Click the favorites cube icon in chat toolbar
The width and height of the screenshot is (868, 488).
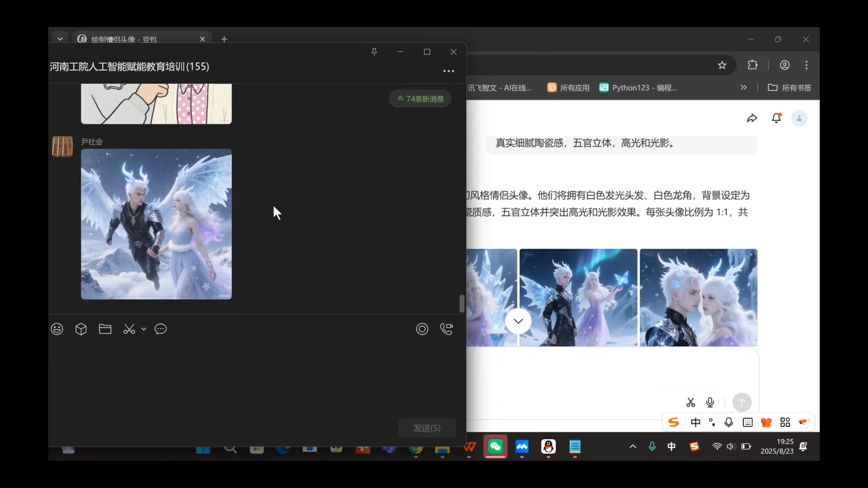[81, 329]
